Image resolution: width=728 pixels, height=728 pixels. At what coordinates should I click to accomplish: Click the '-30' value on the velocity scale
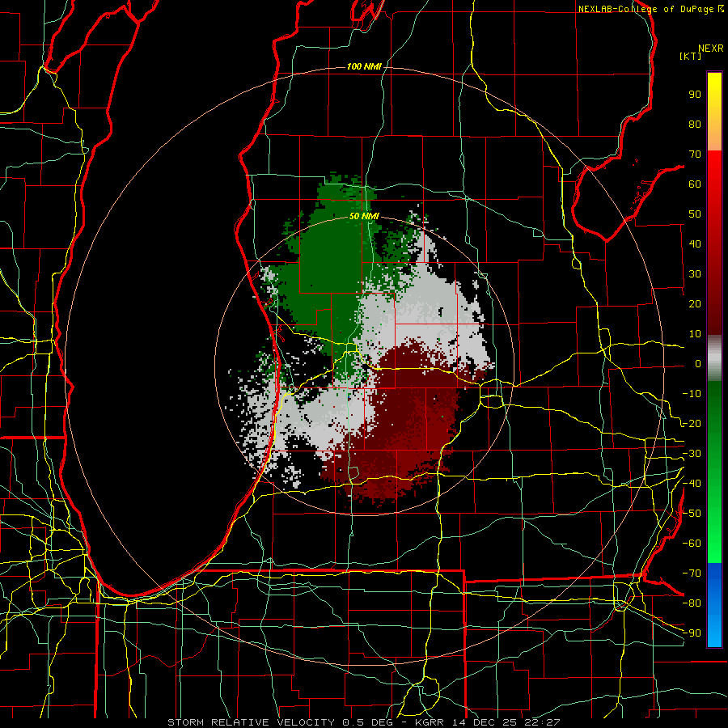pyautogui.click(x=692, y=454)
